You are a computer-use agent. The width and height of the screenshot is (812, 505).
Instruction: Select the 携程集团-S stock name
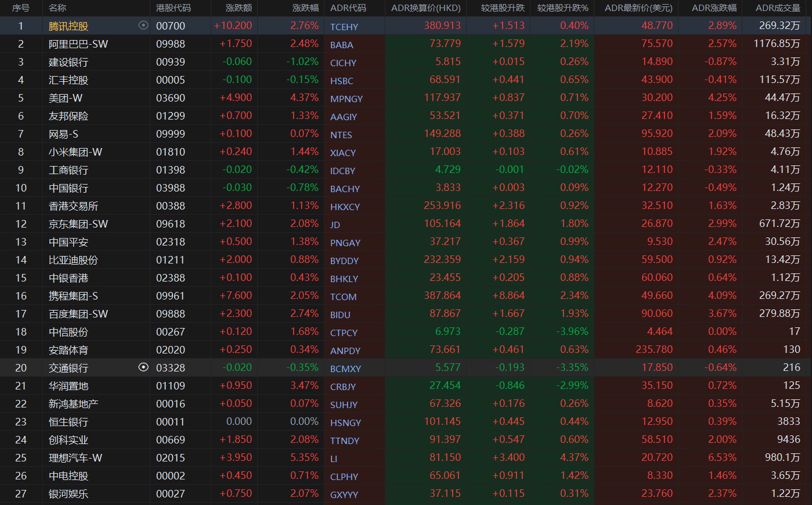point(74,296)
